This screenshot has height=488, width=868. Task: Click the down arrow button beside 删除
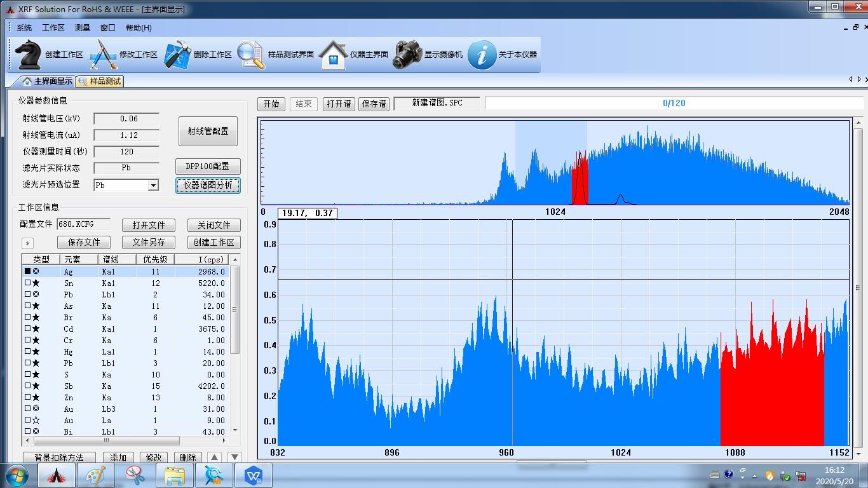234,457
